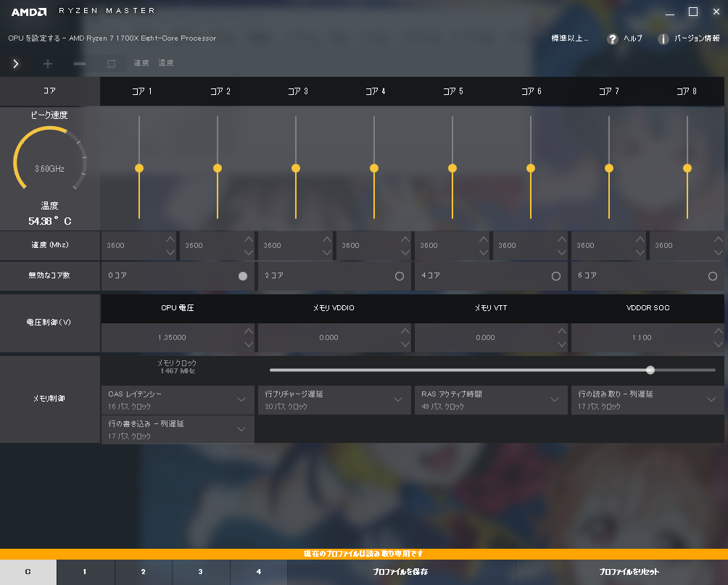Decrease コア 7 speed with down arrow
Screen dimensions: 728x585
640,252
